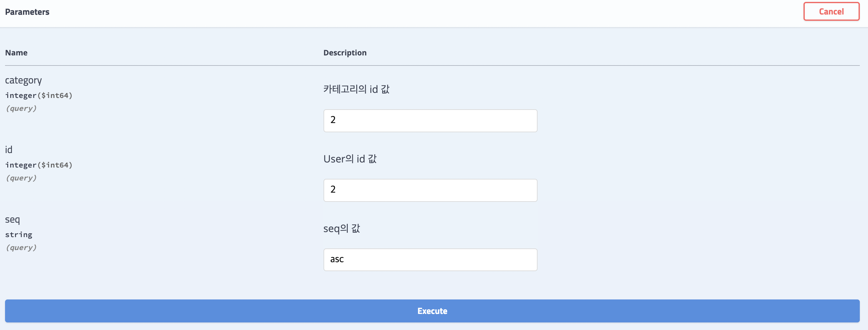This screenshot has height=330, width=868.
Task: Click the (query) label under category
Action: pyautogui.click(x=21, y=108)
